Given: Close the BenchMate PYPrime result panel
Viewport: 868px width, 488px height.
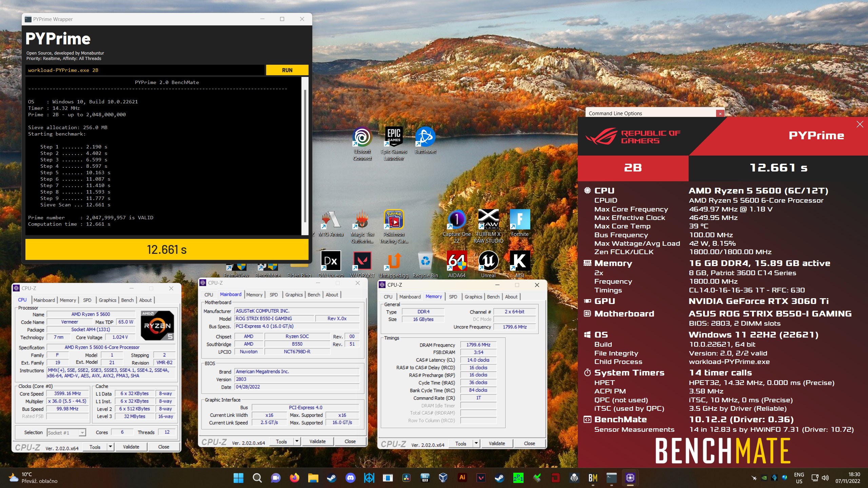Looking at the screenshot, I should pyautogui.click(x=860, y=124).
